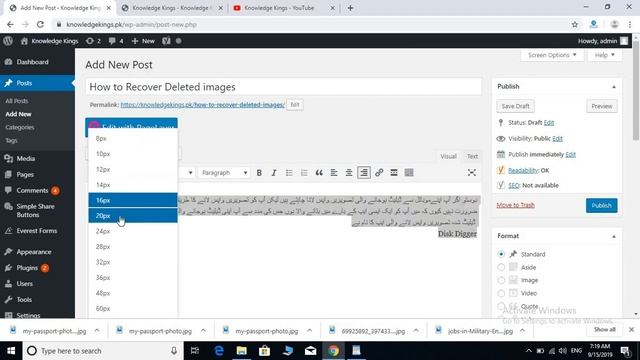Select the Video post format

click(x=501, y=293)
